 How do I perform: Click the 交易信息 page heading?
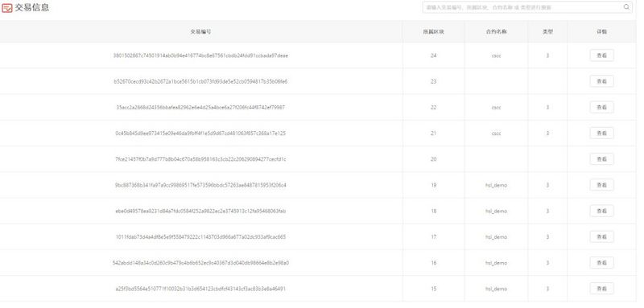(32, 8)
